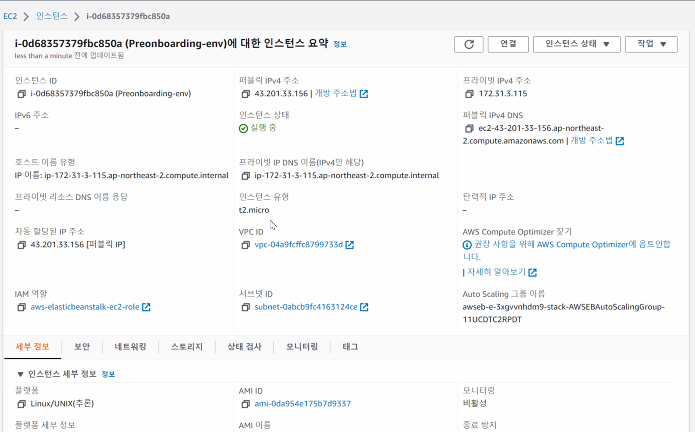
Task: Click 정보 link next to instance summary title
Action: 340,44
